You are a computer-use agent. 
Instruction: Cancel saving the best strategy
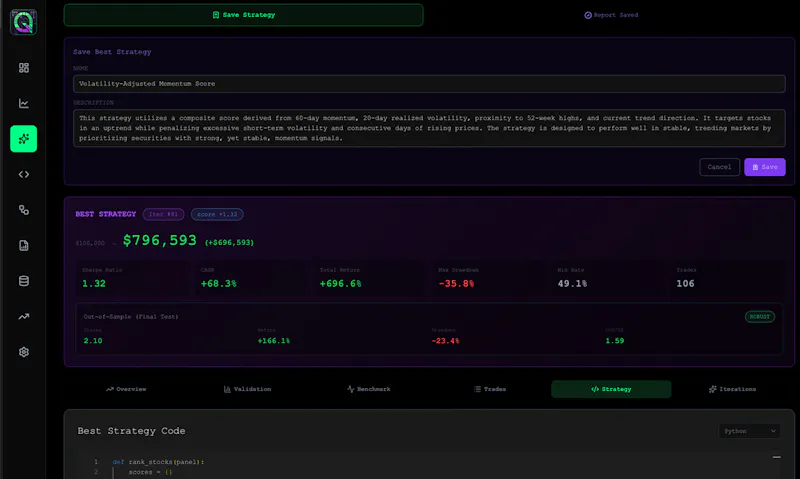click(x=719, y=167)
